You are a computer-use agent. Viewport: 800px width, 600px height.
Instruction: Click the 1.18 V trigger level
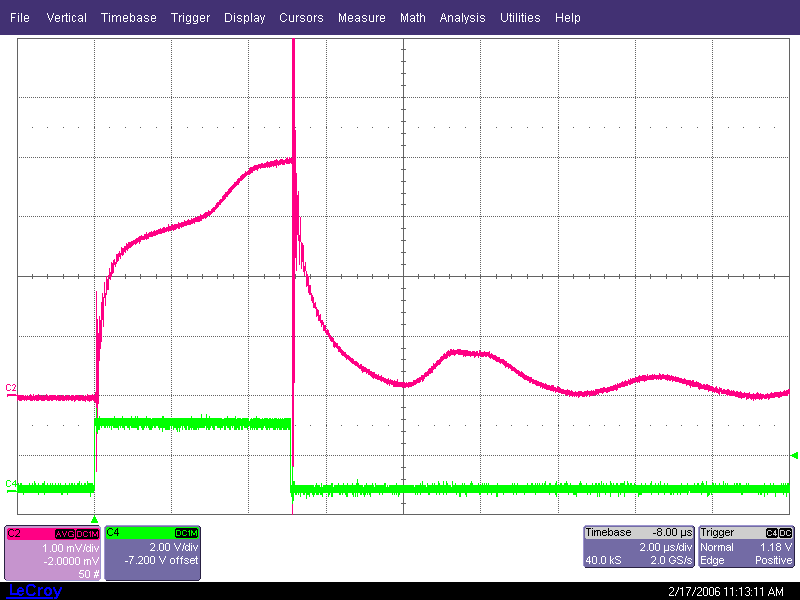click(776, 547)
